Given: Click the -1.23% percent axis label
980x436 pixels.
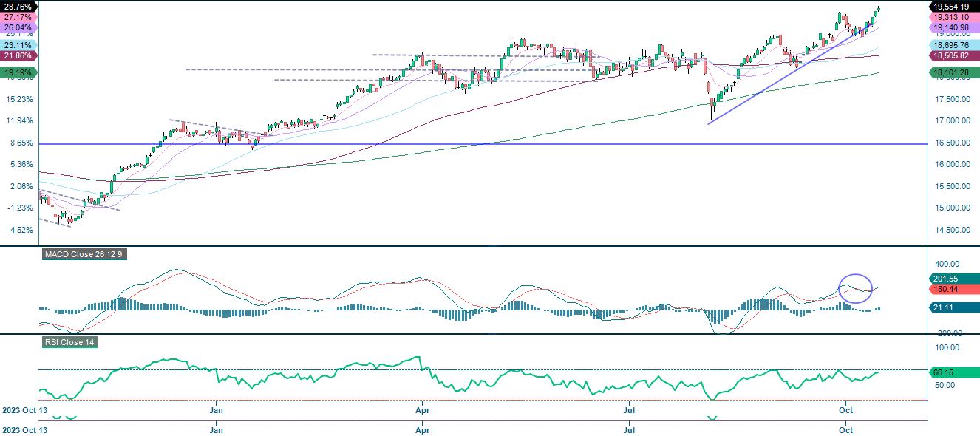Looking at the screenshot, I should [19, 208].
